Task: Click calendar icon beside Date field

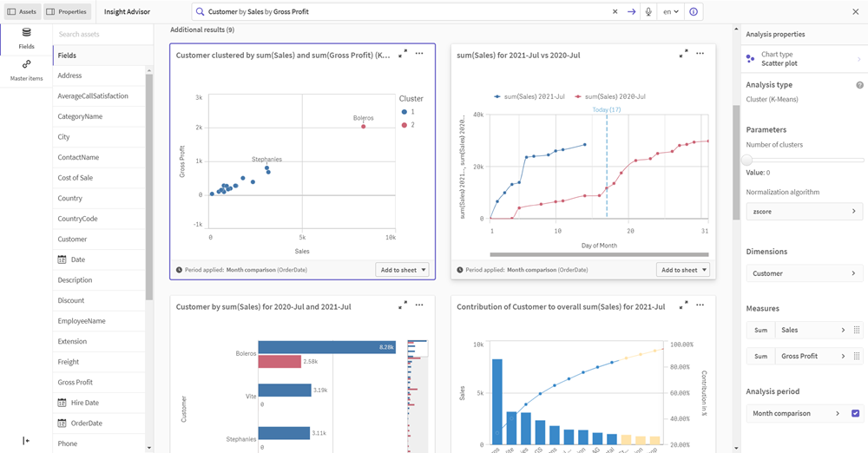Action: coord(62,259)
